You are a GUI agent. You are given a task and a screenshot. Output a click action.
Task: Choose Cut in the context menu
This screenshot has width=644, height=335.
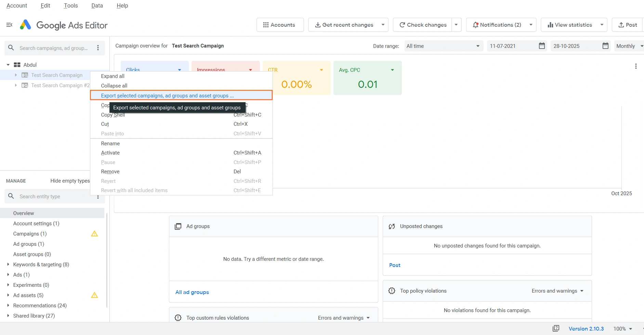pos(181,124)
